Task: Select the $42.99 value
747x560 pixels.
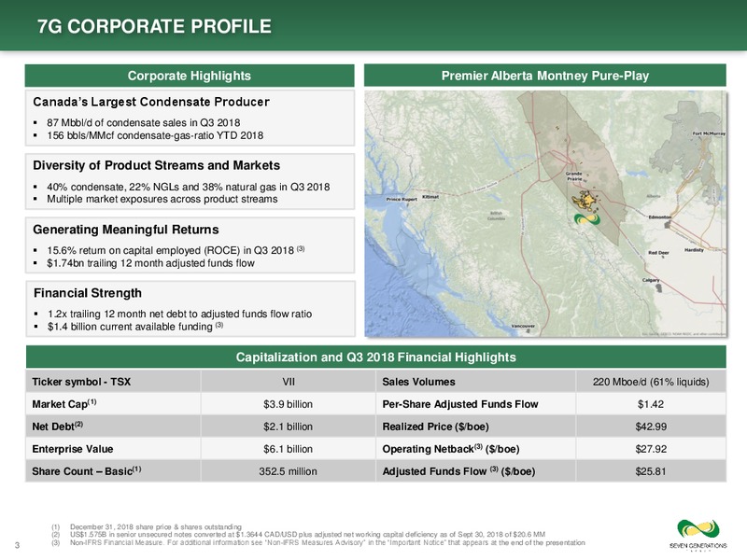Action: tap(651, 427)
